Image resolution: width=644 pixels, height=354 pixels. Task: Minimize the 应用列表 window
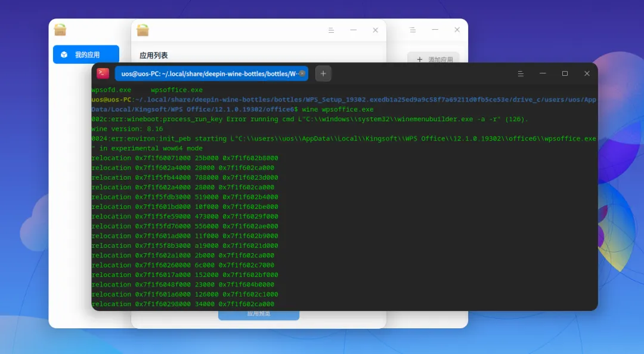click(353, 30)
